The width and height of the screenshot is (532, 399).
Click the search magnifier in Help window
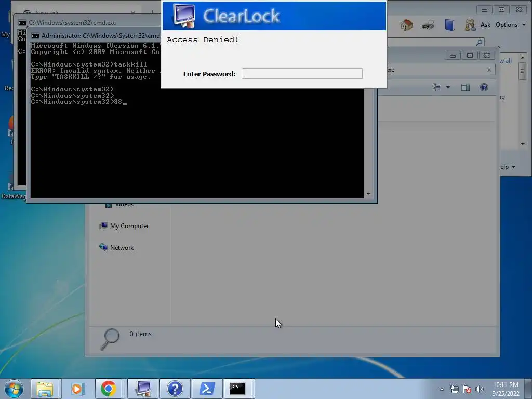tap(479, 43)
